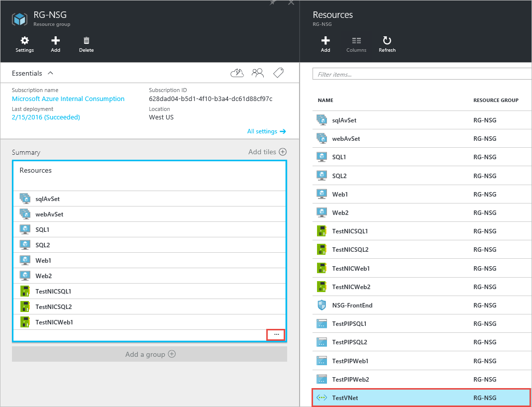Click the ellipsis button in Resources tile
The width and height of the screenshot is (532, 407).
(276, 335)
